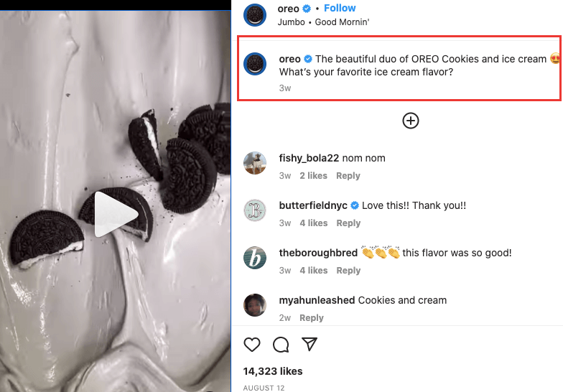Image resolution: width=563 pixels, height=392 pixels.
Task: Open theboroughbred's profile avatar
Action: (255, 258)
